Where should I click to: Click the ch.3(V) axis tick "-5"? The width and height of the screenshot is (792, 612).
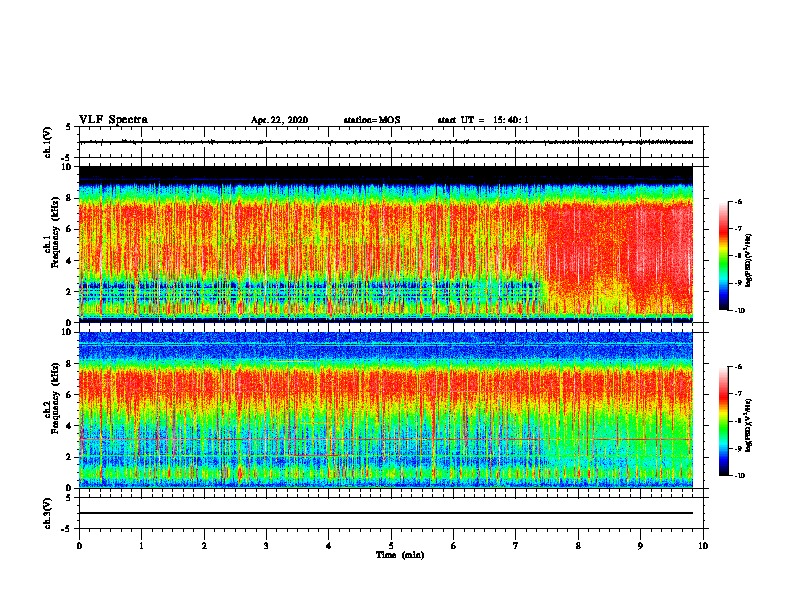(67, 529)
